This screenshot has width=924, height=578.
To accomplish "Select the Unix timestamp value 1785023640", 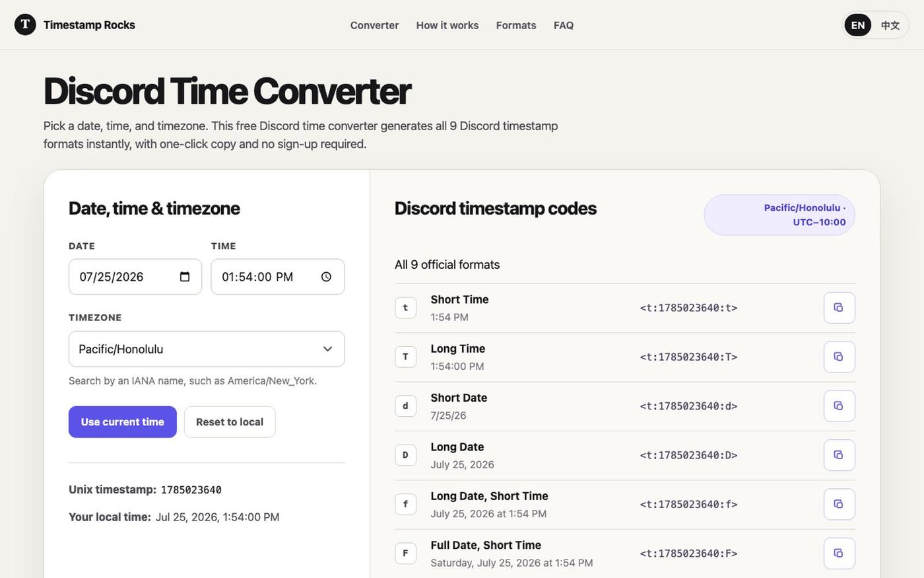I will tap(191, 490).
